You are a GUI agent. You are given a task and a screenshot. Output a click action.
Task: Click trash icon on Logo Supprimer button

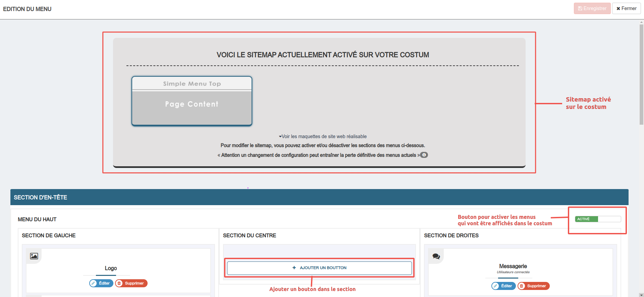(x=119, y=283)
